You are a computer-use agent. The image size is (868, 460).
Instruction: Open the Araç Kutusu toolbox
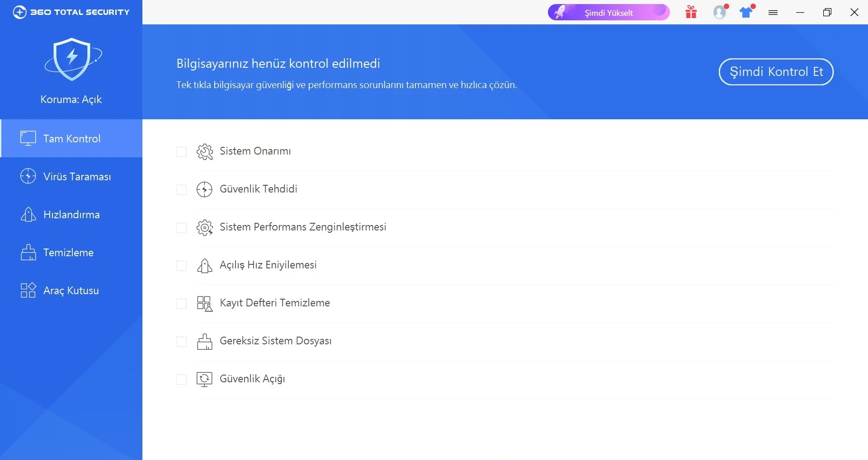(71, 290)
